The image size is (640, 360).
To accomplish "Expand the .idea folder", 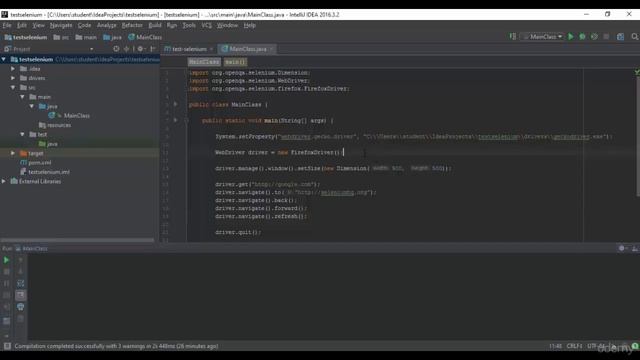I will [x=13, y=69].
